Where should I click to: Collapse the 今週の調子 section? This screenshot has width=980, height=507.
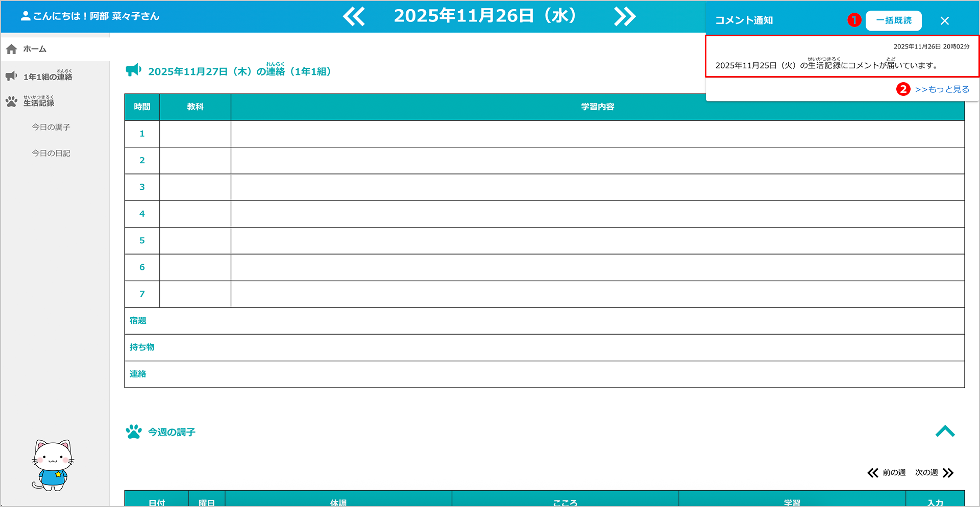pos(945,432)
